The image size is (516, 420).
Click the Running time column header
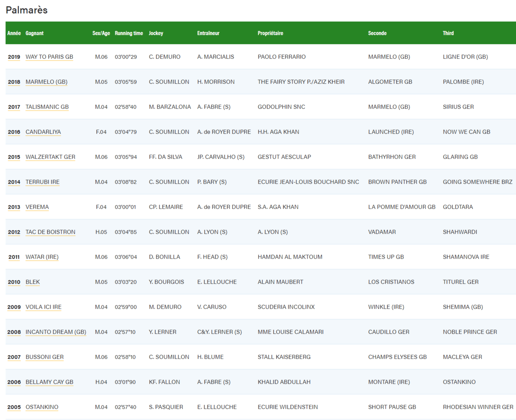point(128,33)
